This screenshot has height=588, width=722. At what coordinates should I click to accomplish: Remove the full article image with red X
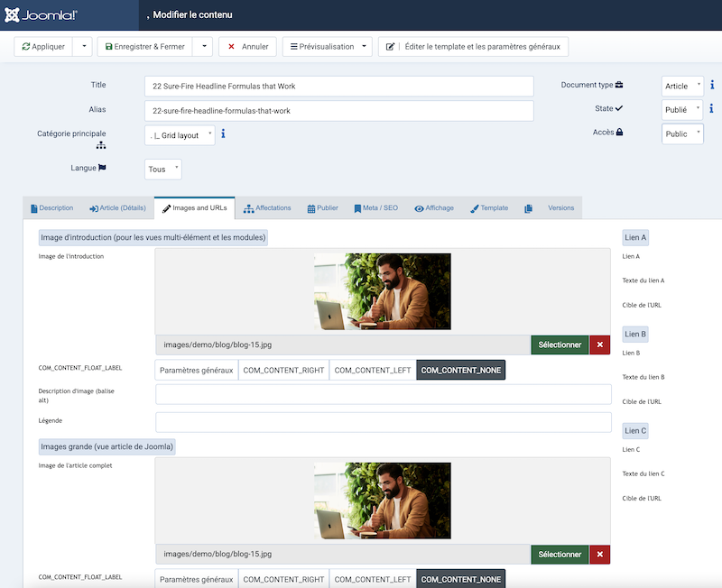pyautogui.click(x=600, y=555)
